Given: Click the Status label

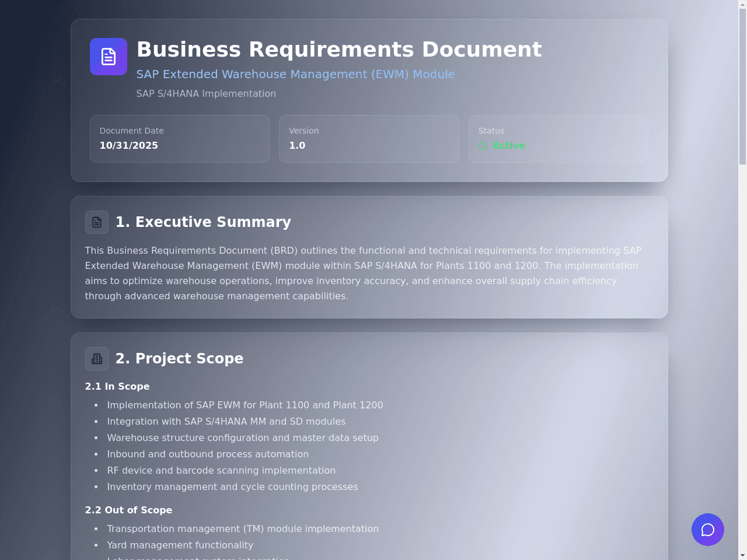Looking at the screenshot, I should (x=491, y=131).
